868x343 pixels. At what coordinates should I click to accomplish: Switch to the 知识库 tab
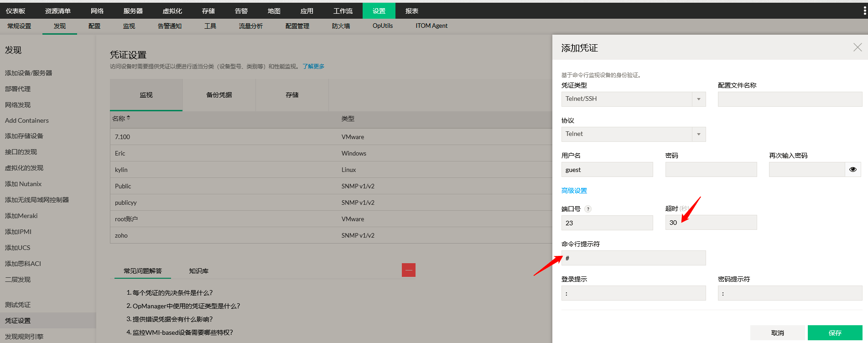199,271
